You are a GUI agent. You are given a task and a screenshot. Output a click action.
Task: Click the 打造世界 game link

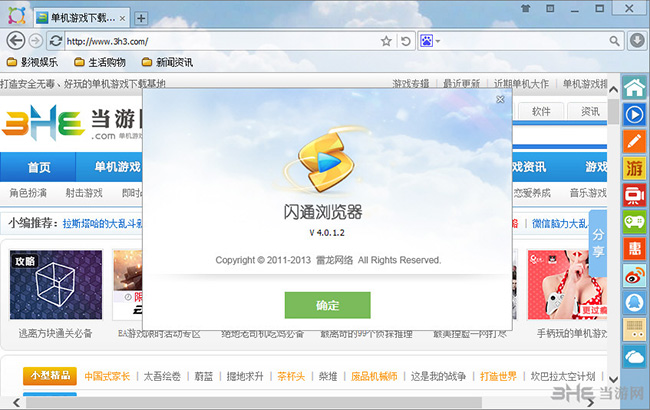click(498, 376)
